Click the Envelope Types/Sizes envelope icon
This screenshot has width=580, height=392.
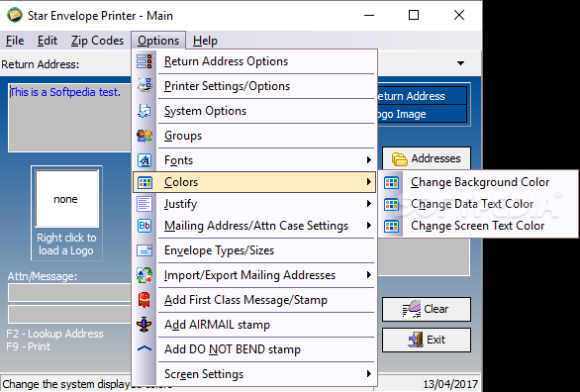(x=145, y=250)
